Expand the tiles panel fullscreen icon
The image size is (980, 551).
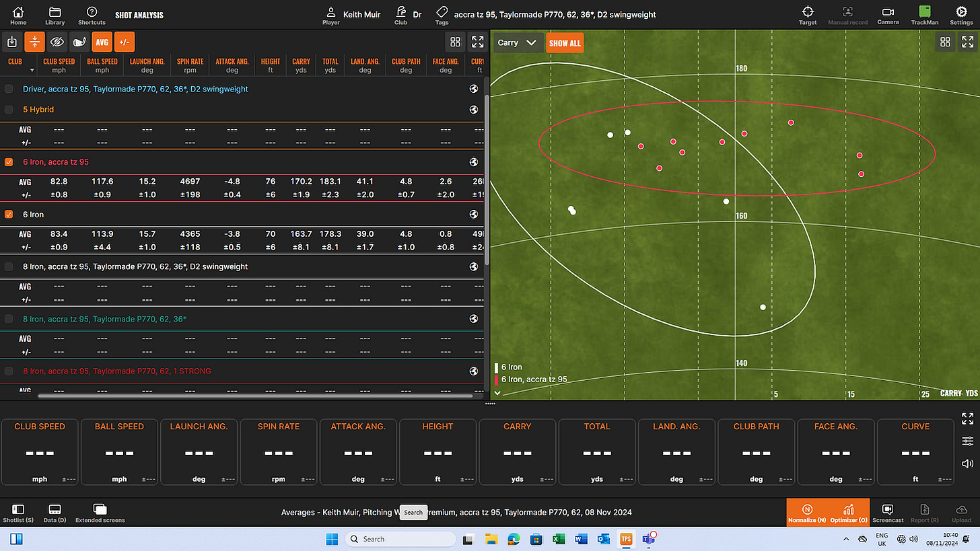tap(967, 418)
